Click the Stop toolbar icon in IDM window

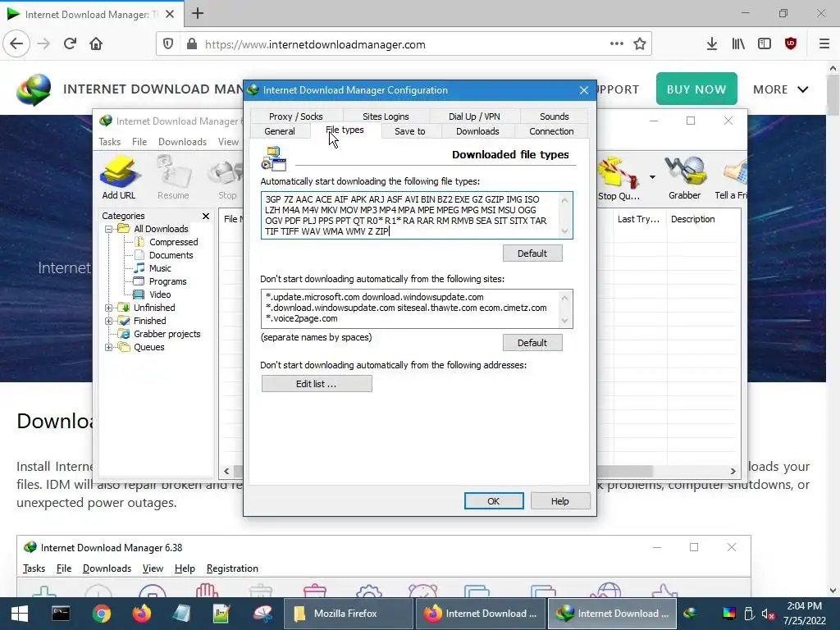[227, 180]
